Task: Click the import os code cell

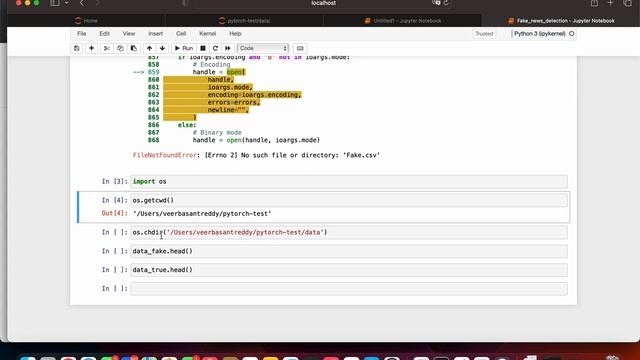Action: 349,182
